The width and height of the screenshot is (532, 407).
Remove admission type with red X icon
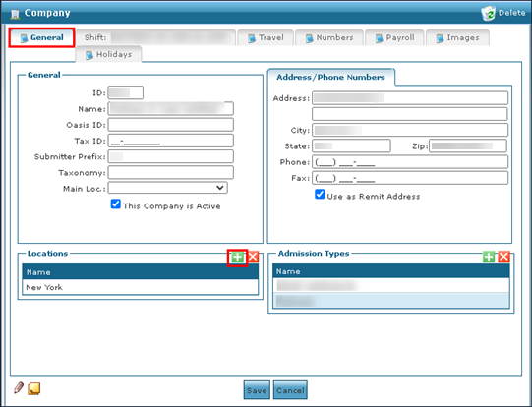click(503, 257)
